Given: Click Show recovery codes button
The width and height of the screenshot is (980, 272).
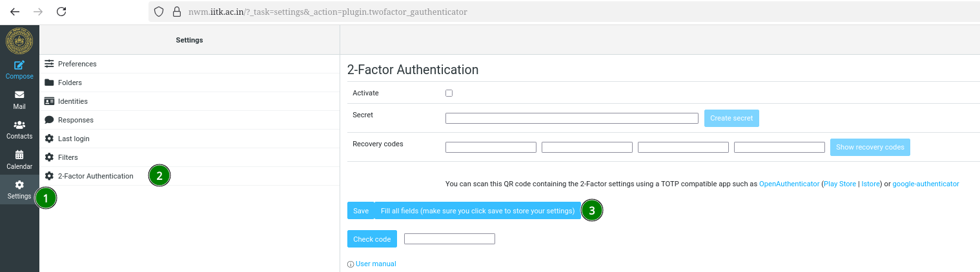Looking at the screenshot, I should 870,147.
